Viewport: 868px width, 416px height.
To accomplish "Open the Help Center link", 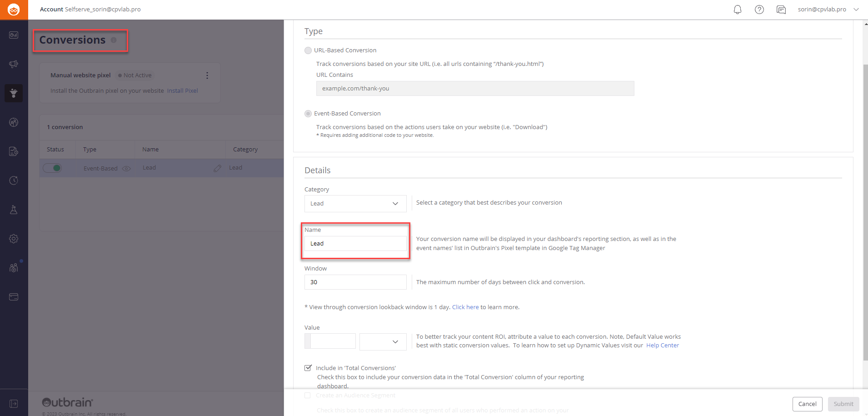I will click(x=662, y=346).
